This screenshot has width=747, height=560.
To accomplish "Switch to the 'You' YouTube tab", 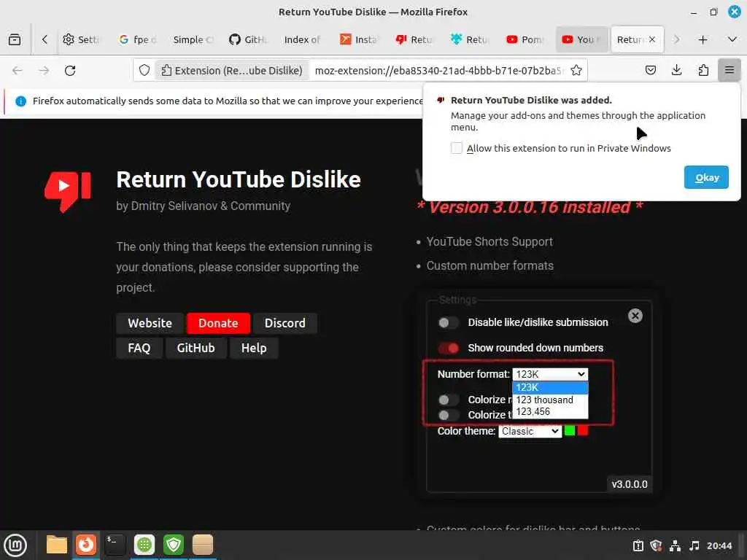I will coord(580,39).
